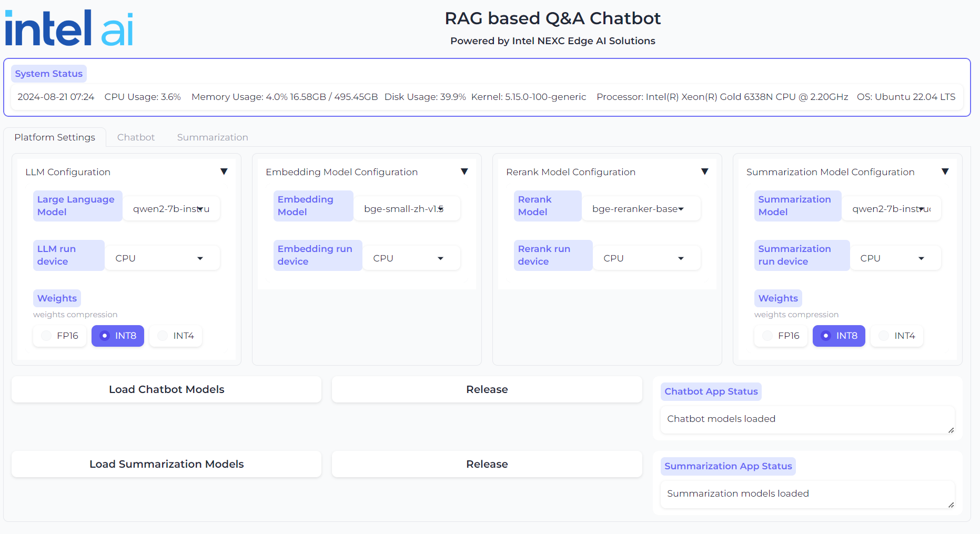This screenshot has height=534, width=980.
Task: Switch to the Summarization tab
Action: click(213, 137)
